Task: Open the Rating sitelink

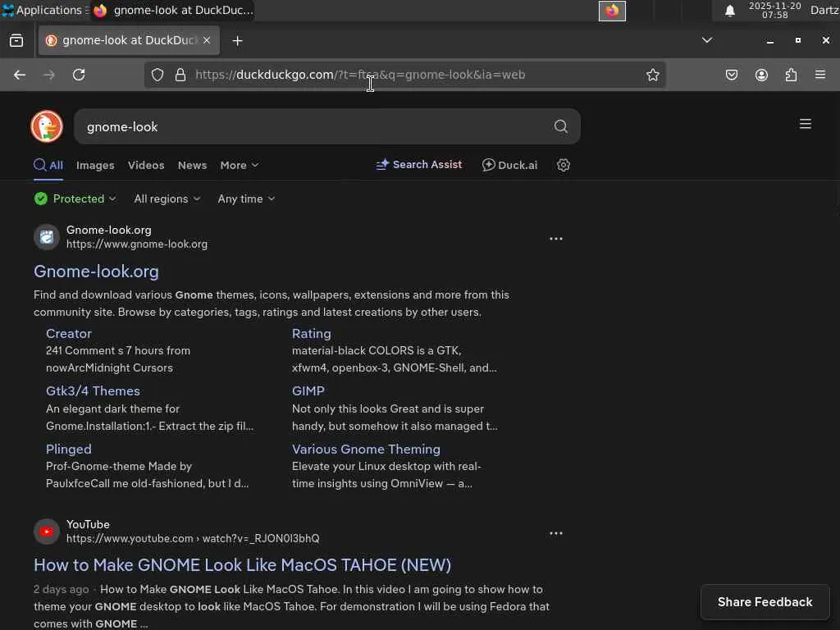Action: [x=311, y=333]
